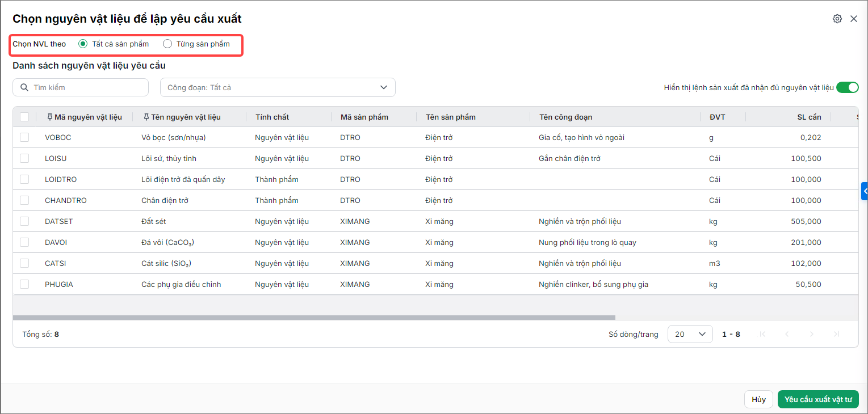
Task: Click Tên công đoạn column header
Action: point(565,117)
